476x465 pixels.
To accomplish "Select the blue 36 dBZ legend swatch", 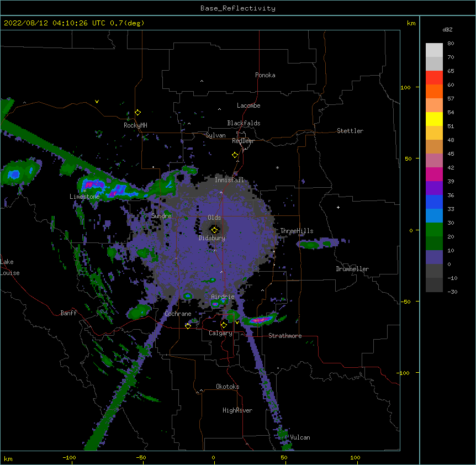I will point(434,202).
